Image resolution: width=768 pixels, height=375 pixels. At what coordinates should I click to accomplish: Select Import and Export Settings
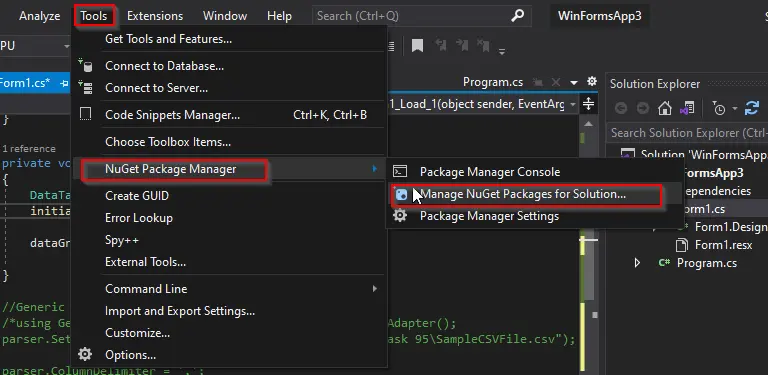point(229,311)
